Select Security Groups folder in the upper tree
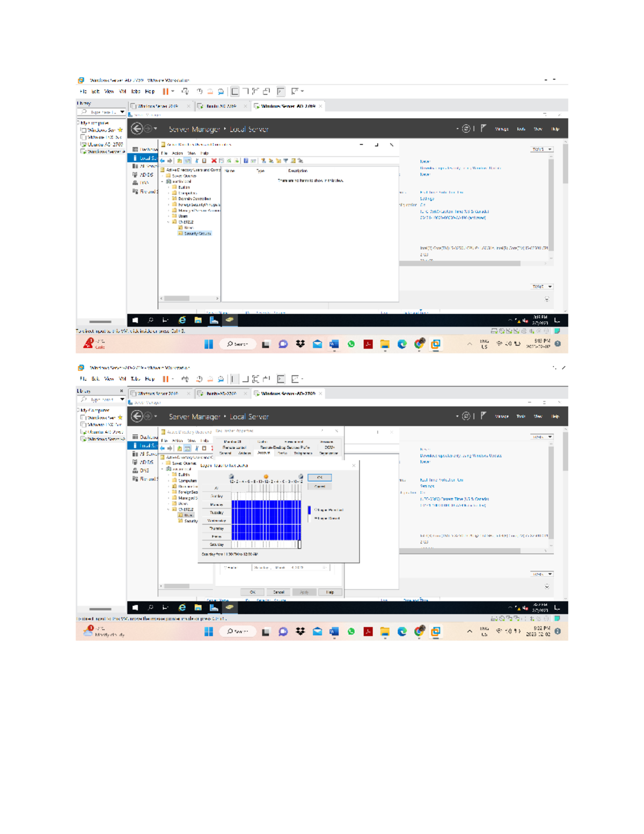 pyautogui.click(x=197, y=234)
